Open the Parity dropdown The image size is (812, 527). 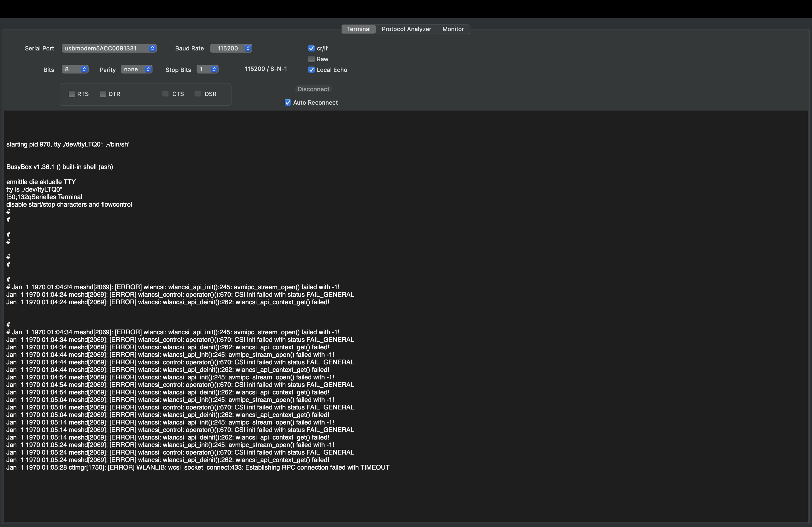coord(136,69)
